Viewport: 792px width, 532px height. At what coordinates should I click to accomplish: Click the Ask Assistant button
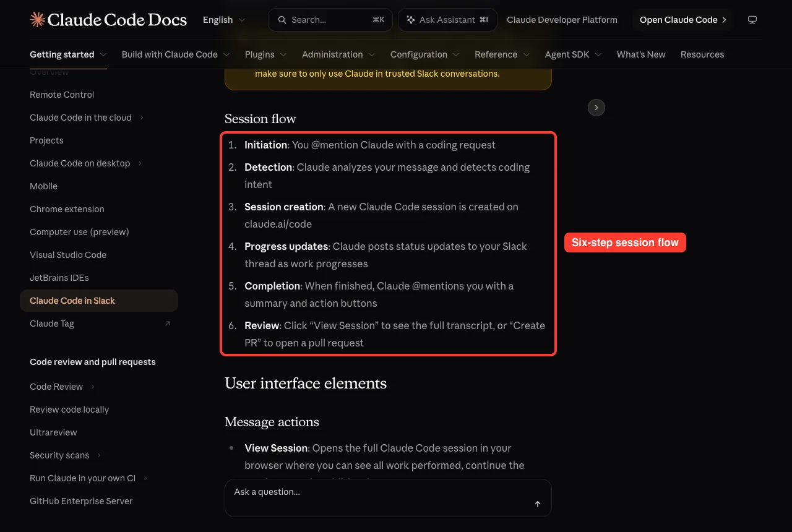tap(447, 20)
